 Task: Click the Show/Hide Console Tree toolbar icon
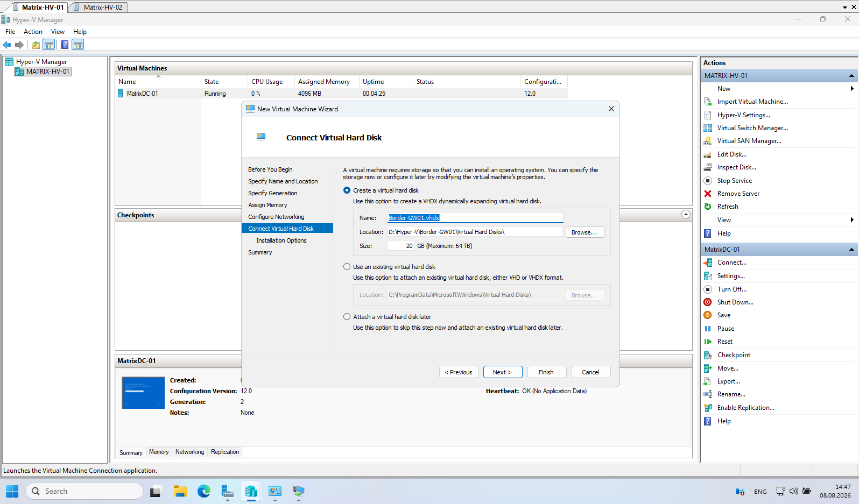click(49, 45)
